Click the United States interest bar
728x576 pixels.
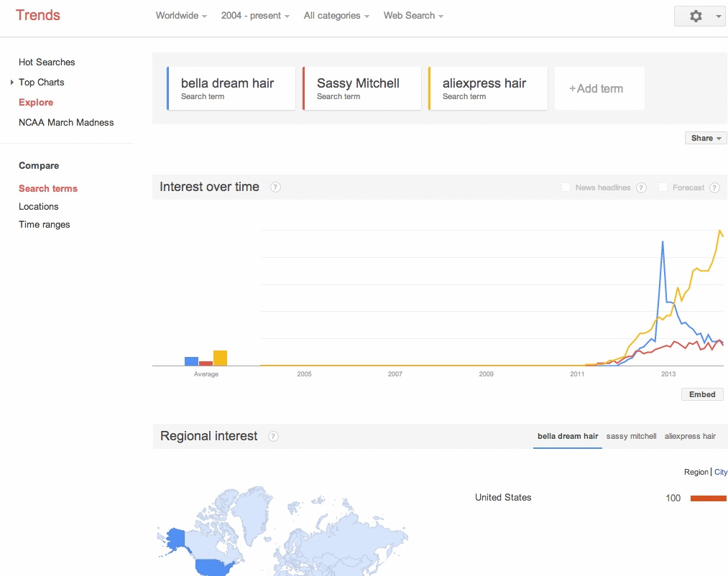pyautogui.click(x=709, y=498)
